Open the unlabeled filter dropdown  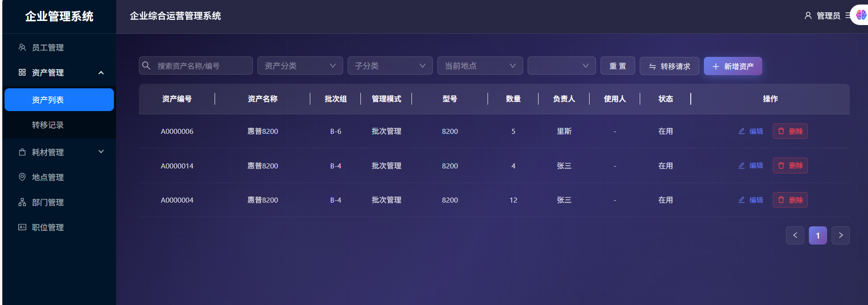coord(561,66)
